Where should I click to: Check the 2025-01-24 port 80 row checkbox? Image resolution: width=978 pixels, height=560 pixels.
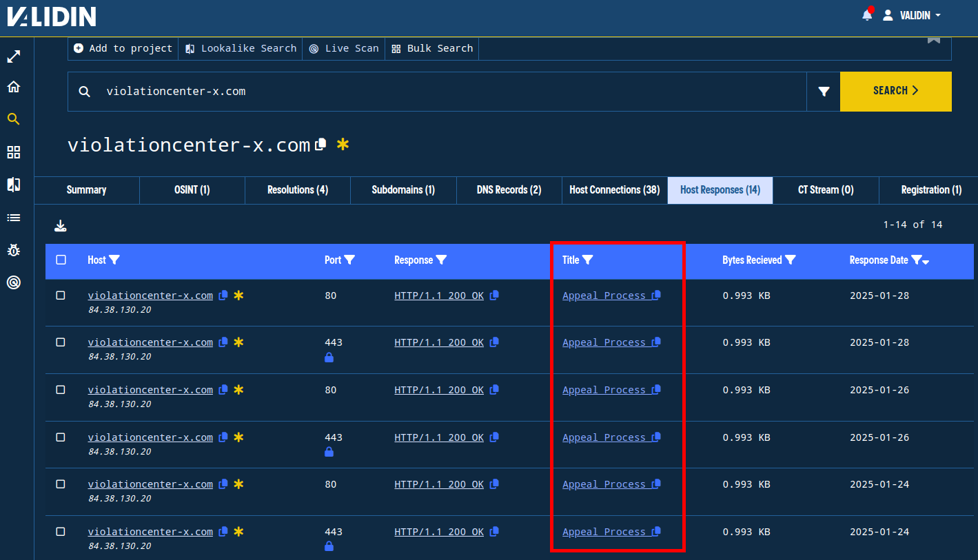61,484
